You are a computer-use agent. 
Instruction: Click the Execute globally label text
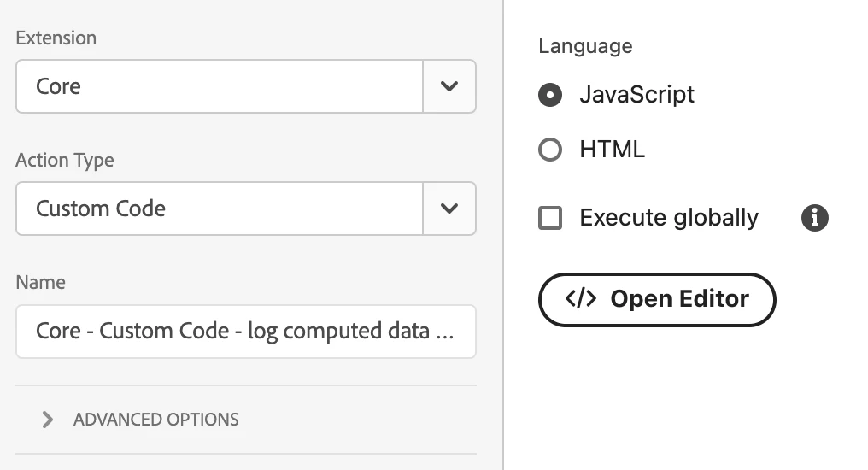click(x=668, y=218)
